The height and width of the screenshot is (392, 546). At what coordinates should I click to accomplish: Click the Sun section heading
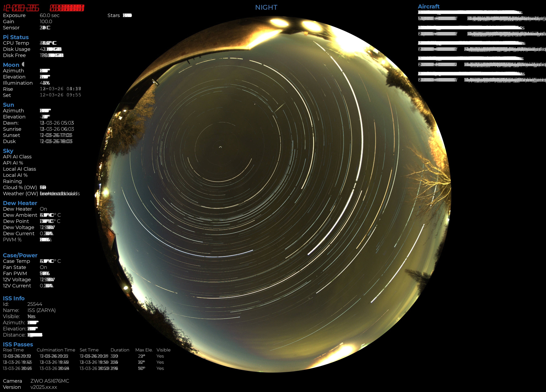click(x=8, y=105)
